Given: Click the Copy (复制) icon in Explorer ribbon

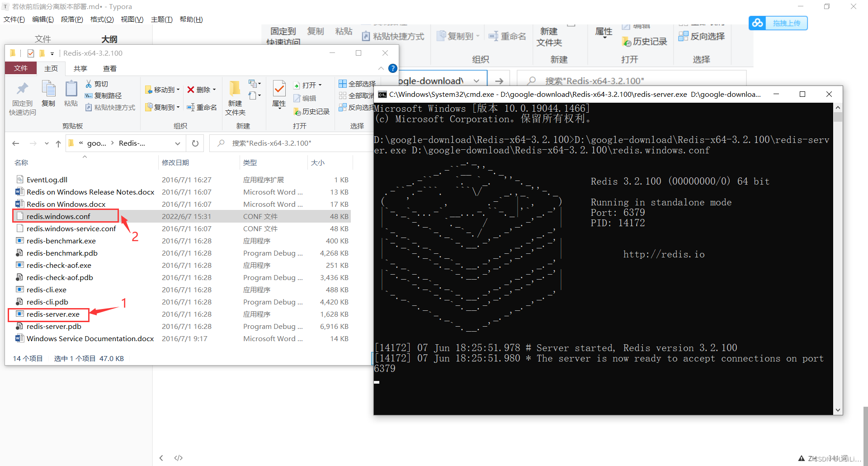Looking at the screenshot, I should [x=48, y=89].
